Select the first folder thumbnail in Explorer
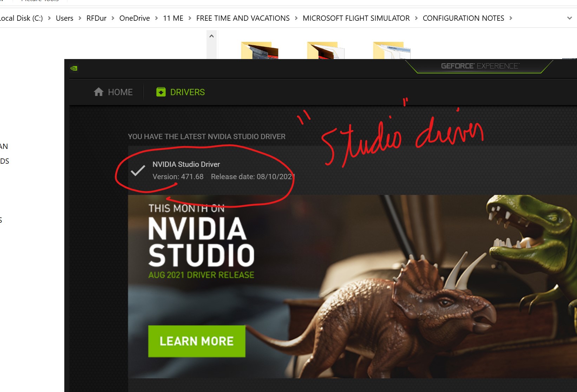577x392 pixels. pyautogui.click(x=260, y=50)
